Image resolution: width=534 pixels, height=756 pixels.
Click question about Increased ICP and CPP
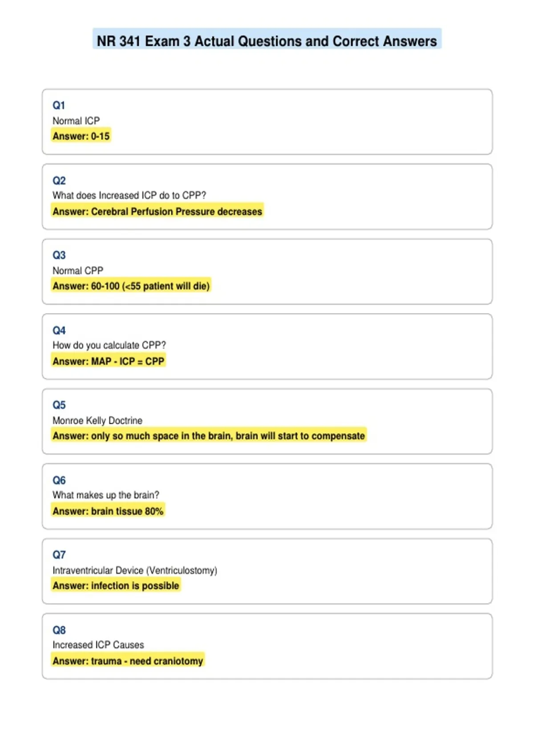(x=129, y=195)
